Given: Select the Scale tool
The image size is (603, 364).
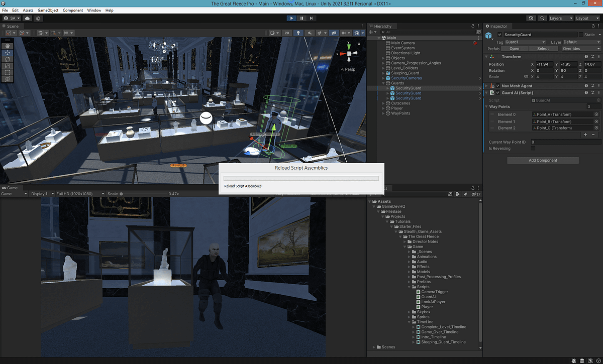Looking at the screenshot, I should coord(7,66).
